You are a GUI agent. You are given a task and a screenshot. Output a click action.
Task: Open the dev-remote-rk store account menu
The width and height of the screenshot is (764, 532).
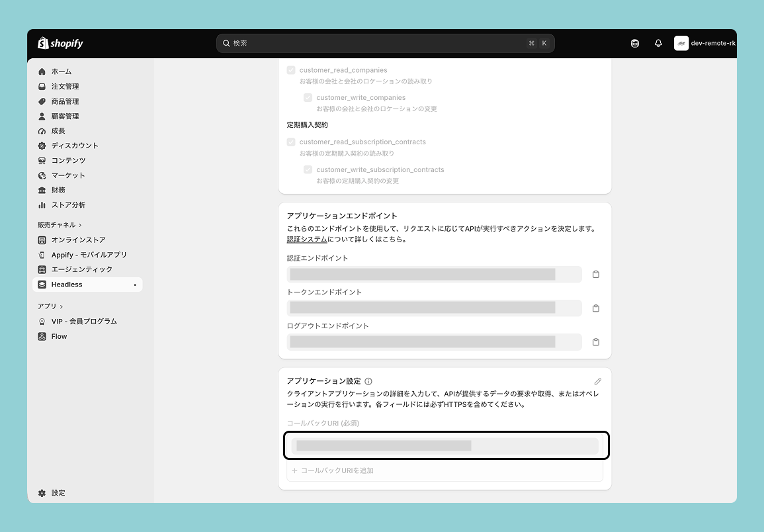tap(704, 44)
